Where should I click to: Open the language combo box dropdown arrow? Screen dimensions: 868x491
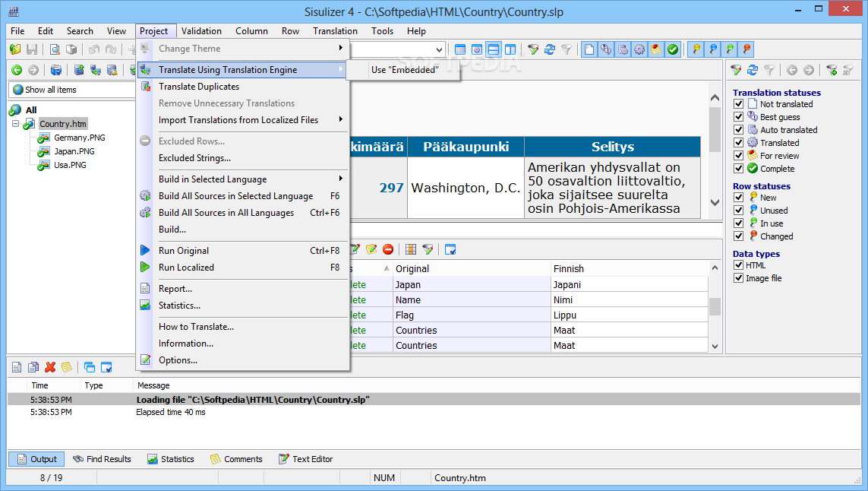pos(439,49)
